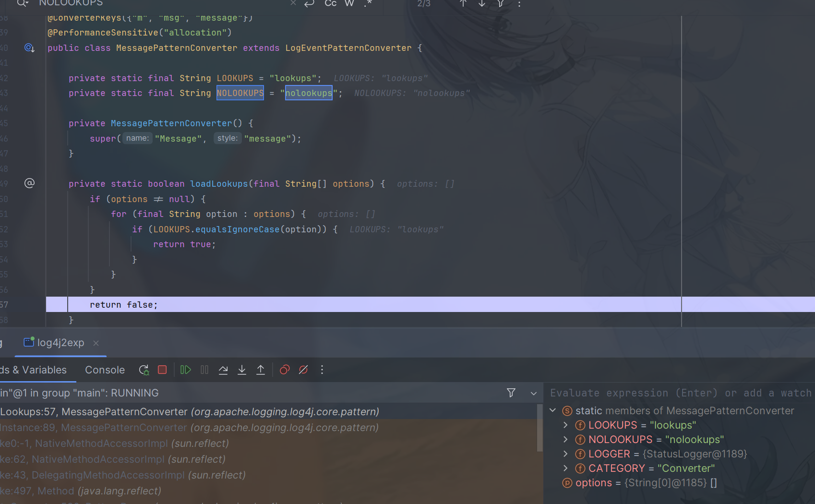Toggle Match Case search option
The image size is (815, 504).
click(x=331, y=3)
